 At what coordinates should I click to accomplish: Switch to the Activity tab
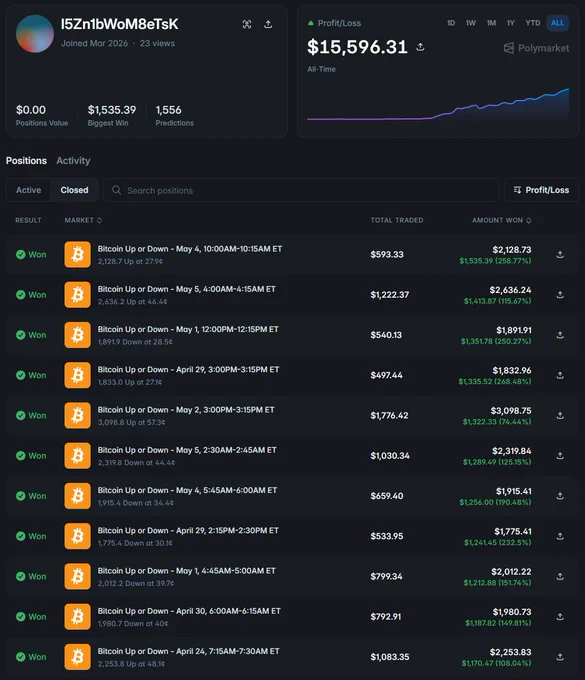(73, 160)
